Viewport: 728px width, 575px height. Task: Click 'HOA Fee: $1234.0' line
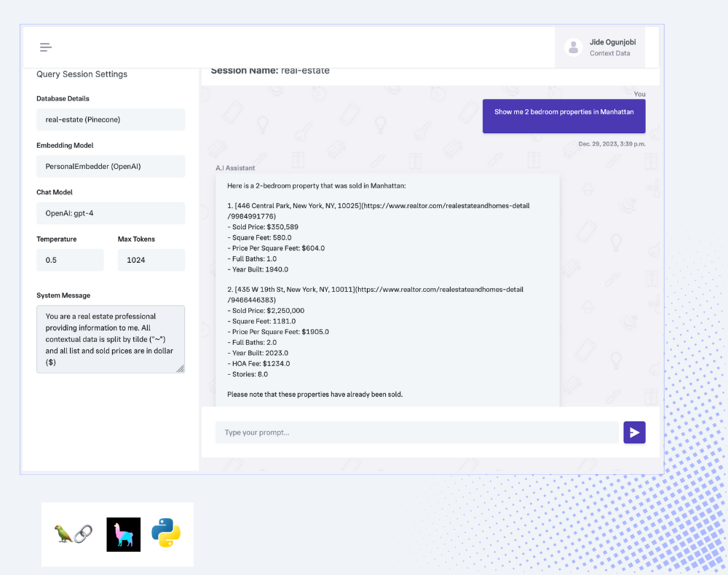coord(258,364)
